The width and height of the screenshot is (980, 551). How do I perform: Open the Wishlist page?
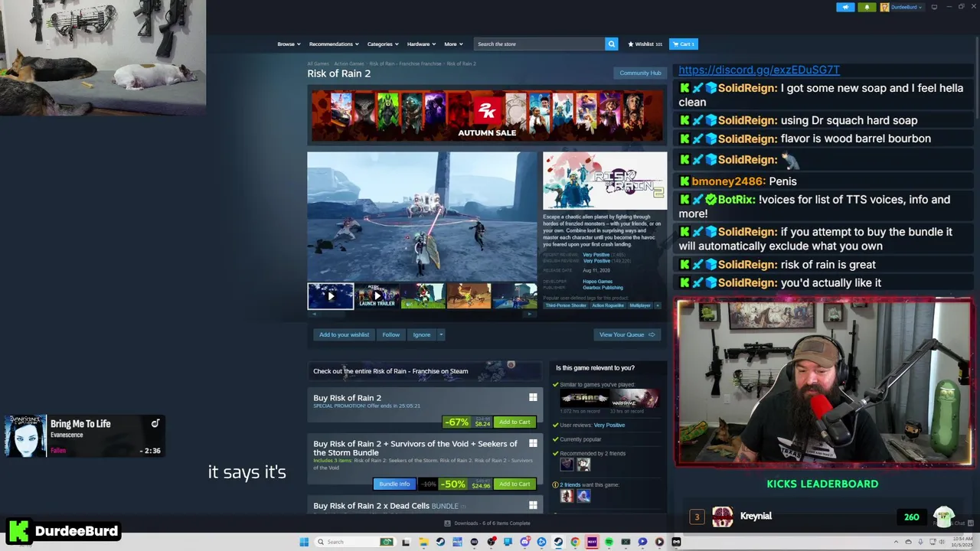pos(645,44)
